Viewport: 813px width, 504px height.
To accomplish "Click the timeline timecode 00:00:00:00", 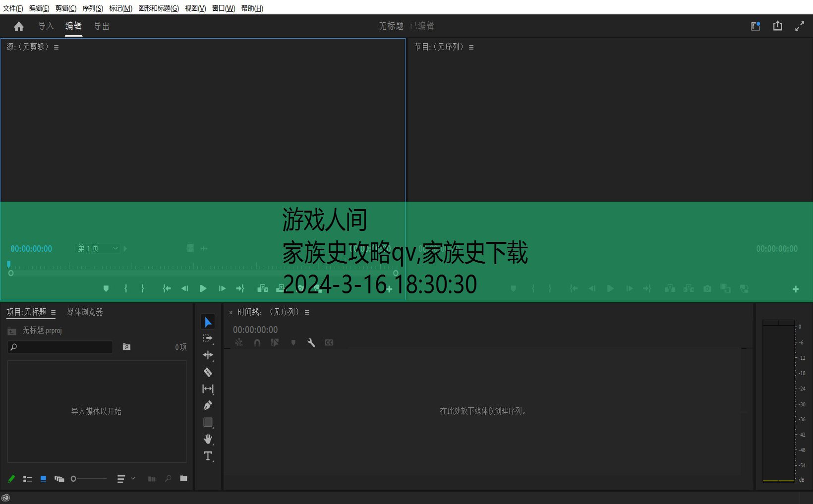I will 255,330.
